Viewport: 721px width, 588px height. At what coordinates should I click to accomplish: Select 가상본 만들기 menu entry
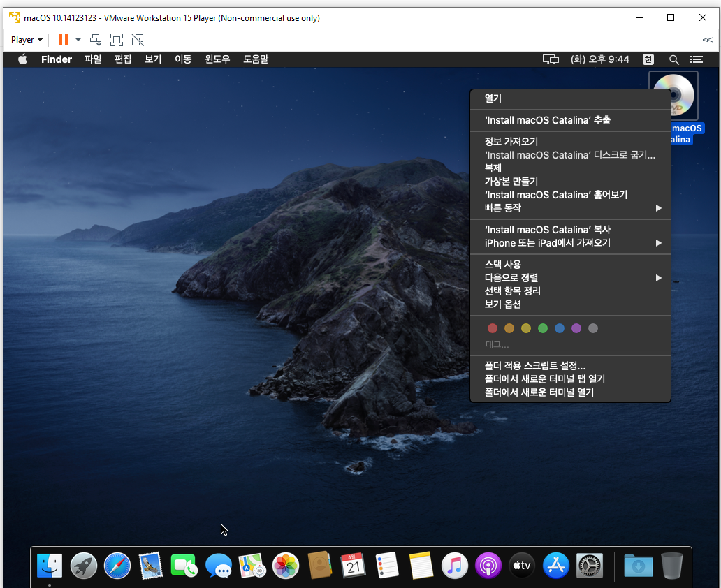(570, 181)
